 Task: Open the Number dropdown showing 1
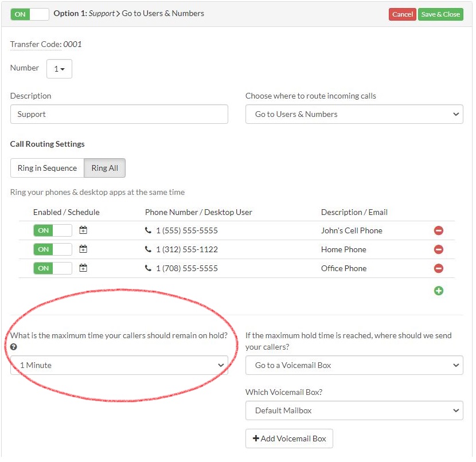click(x=59, y=69)
